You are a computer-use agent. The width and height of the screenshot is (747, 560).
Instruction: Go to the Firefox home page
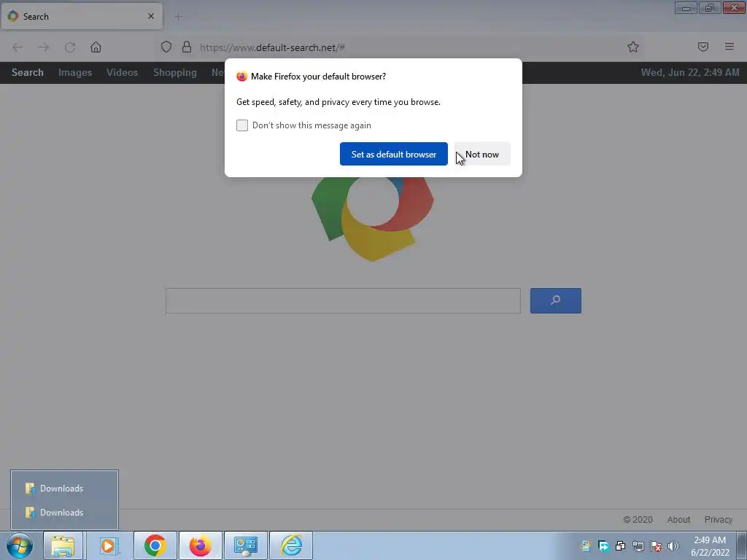(x=96, y=47)
